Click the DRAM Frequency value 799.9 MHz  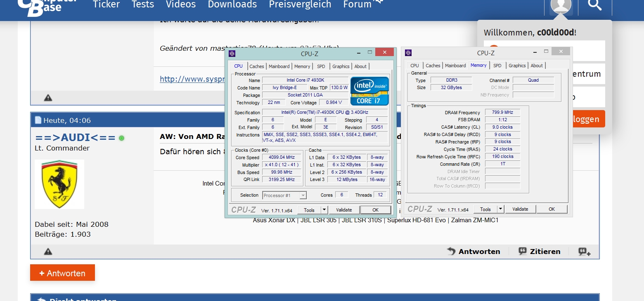click(x=502, y=112)
